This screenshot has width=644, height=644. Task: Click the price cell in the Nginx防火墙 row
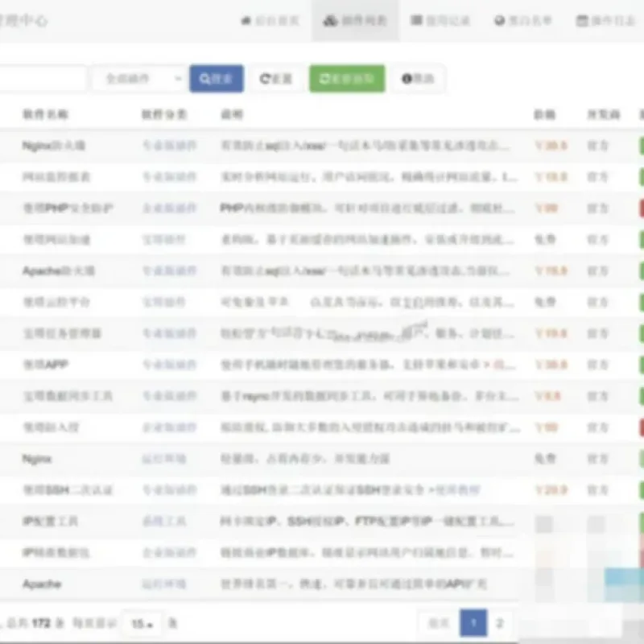click(551, 146)
